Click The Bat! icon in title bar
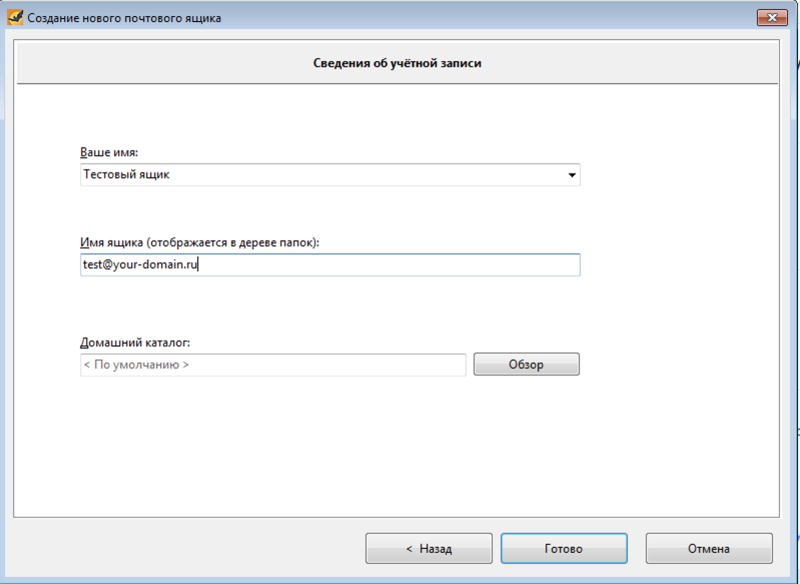The image size is (800, 584). pyautogui.click(x=15, y=17)
